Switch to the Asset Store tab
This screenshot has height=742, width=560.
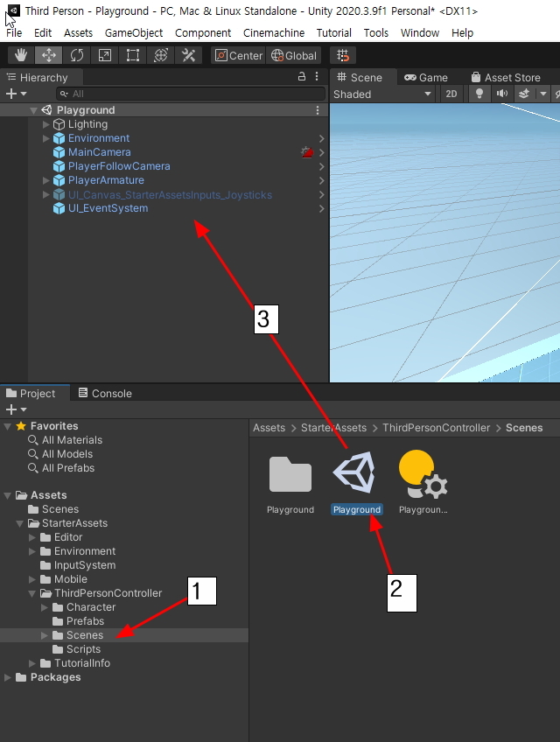[x=506, y=77]
